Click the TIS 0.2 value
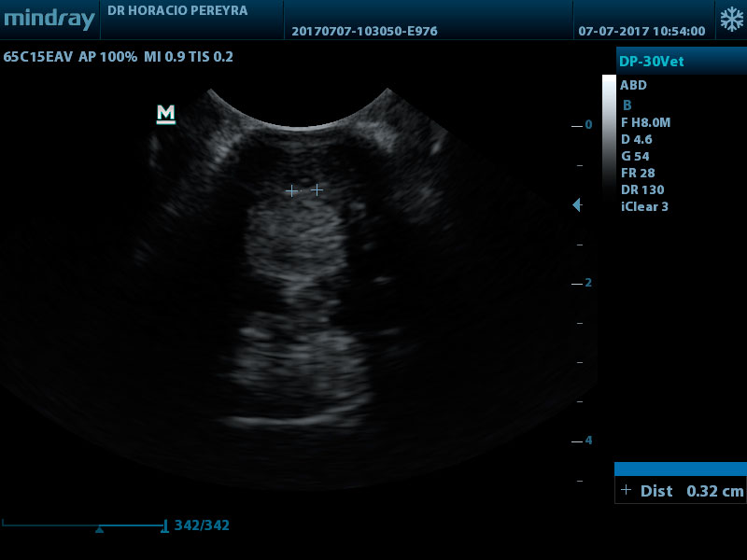Screen dimensions: 747x560 (211, 57)
